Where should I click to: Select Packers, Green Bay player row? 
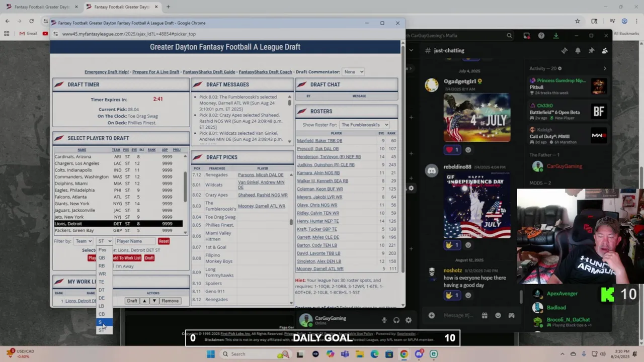click(x=118, y=230)
